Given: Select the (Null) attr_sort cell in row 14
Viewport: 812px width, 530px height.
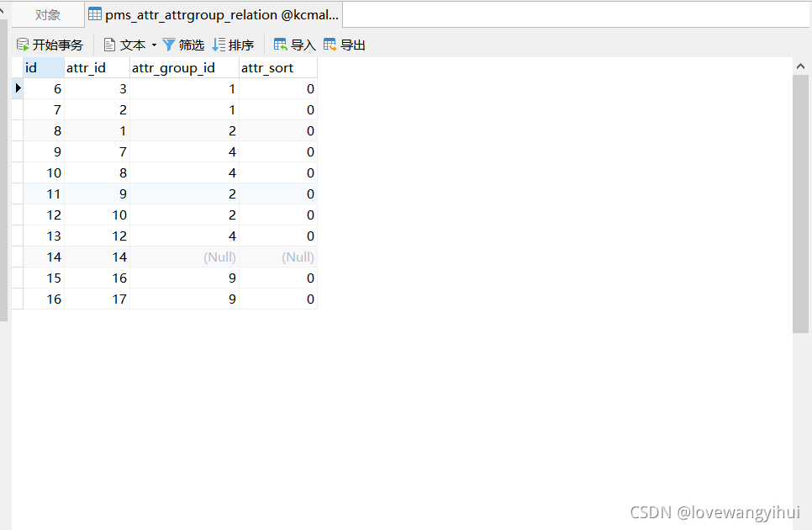Looking at the screenshot, I should coord(278,257).
